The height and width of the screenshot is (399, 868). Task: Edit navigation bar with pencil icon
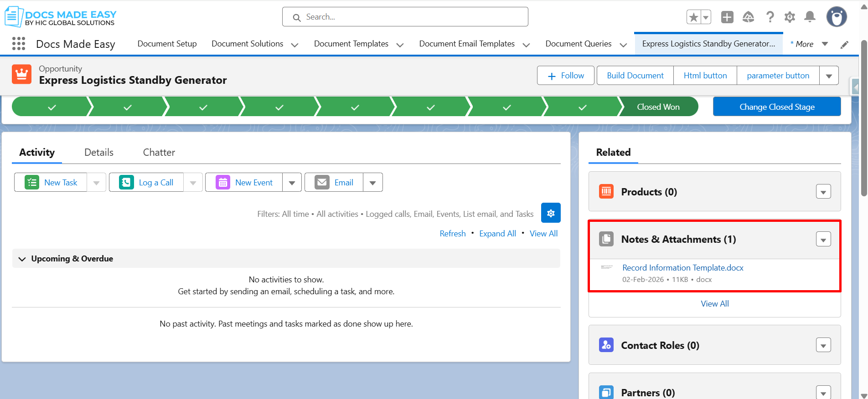click(x=844, y=44)
